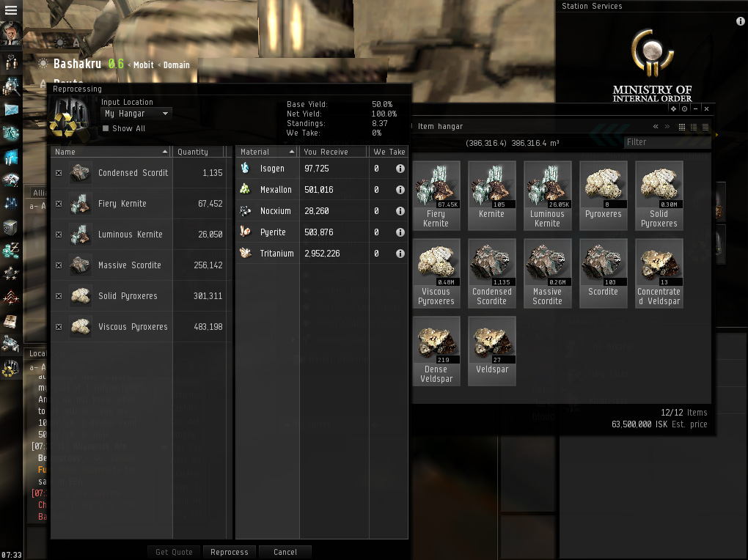Uncheck Condensed Scordit input row
Image resolution: width=748 pixels, height=560 pixels.
click(58, 173)
